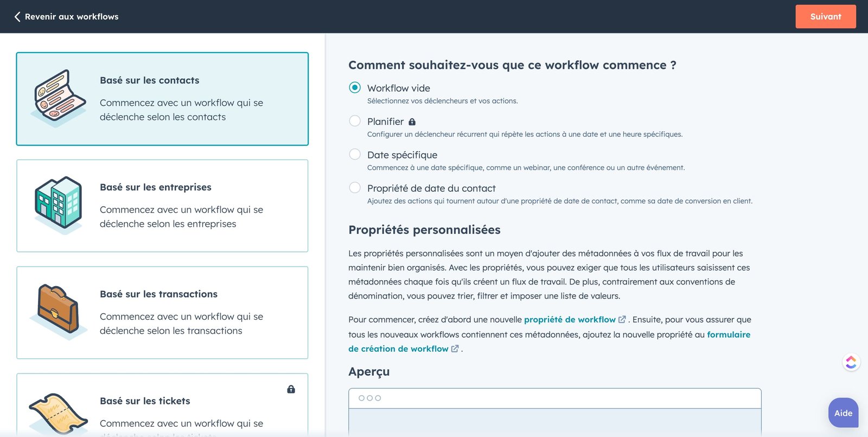Select the Date spécifique option
This screenshot has width=868, height=437.
pyautogui.click(x=355, y=154)
